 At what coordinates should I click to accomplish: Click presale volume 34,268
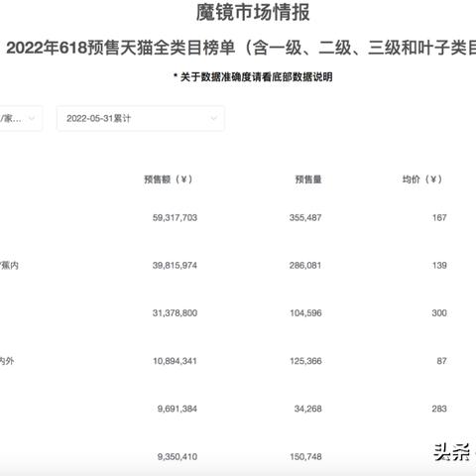(308, 409)
